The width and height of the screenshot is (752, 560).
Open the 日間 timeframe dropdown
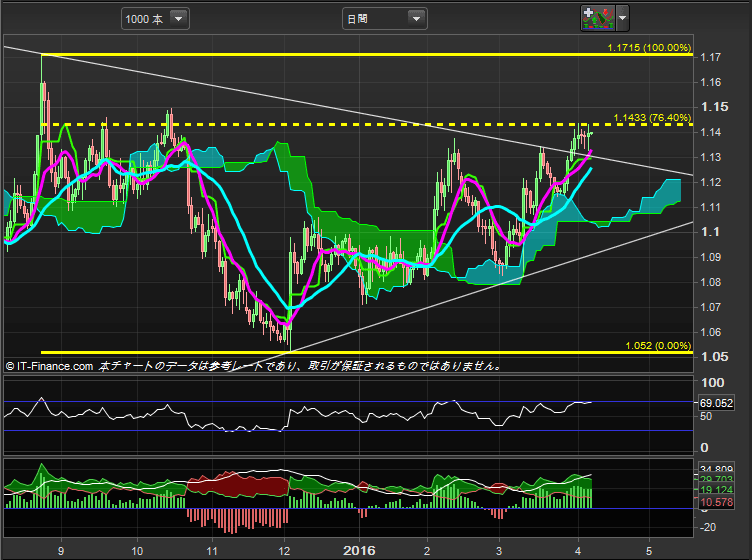click(x=384, y=19)
